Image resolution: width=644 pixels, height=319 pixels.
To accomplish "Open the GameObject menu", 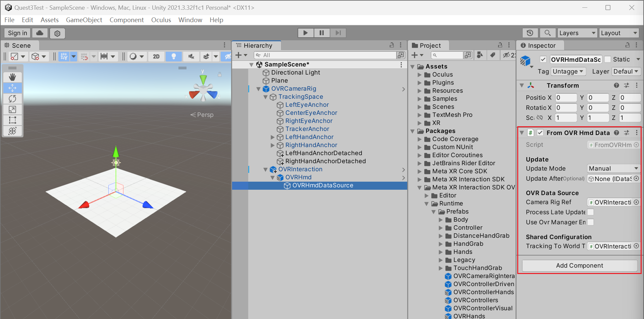I will coord(84,20).
